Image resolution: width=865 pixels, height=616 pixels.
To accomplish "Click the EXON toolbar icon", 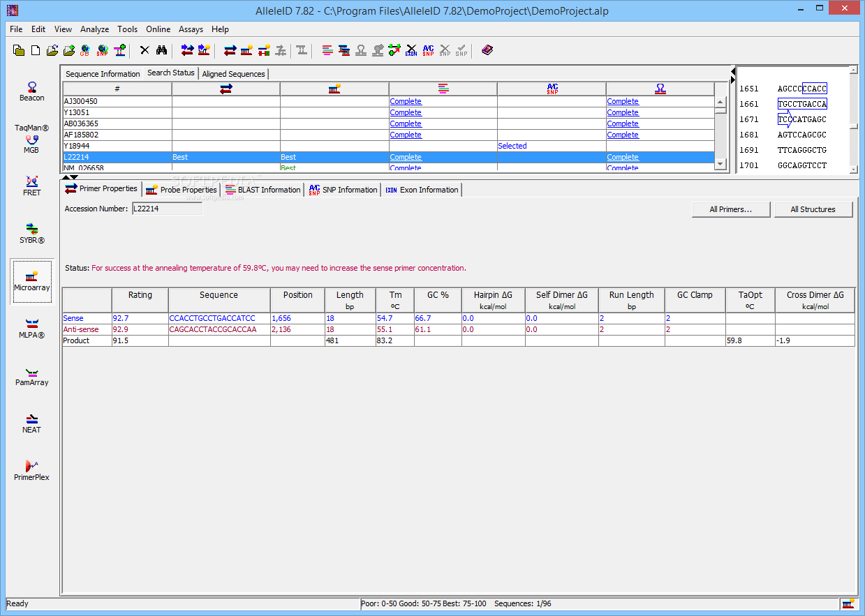I will [411, 50].
